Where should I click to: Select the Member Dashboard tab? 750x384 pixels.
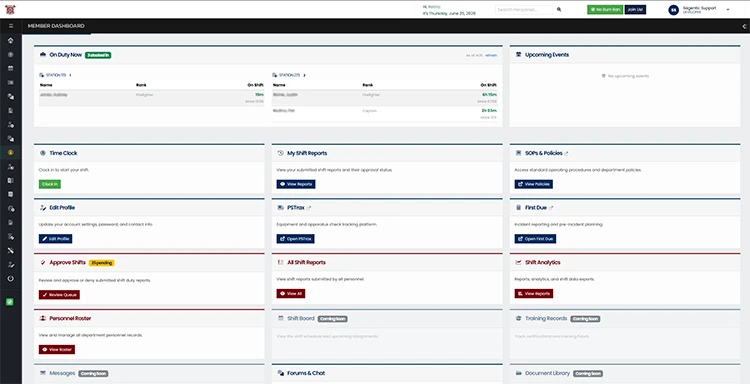(x=56, y=26)
